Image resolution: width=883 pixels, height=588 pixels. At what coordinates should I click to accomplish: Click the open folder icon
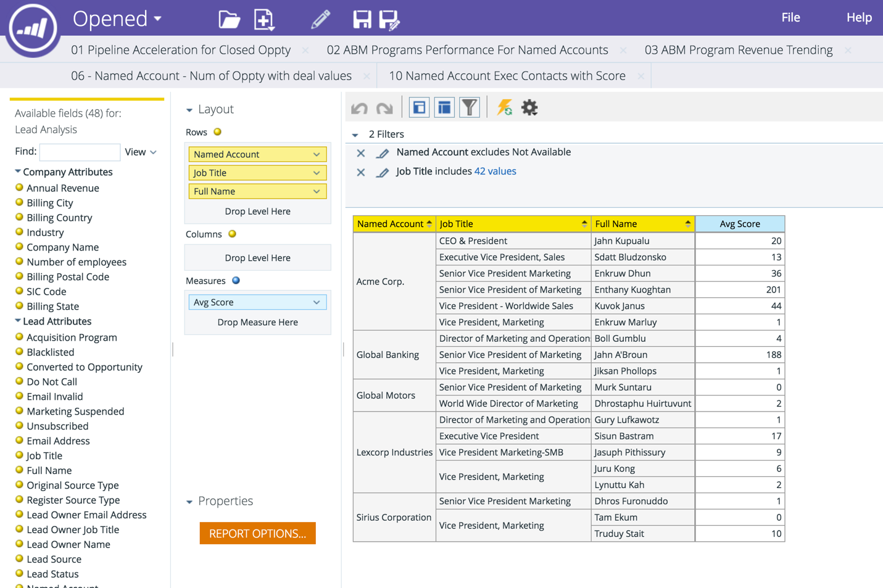[x=229, y=20]
